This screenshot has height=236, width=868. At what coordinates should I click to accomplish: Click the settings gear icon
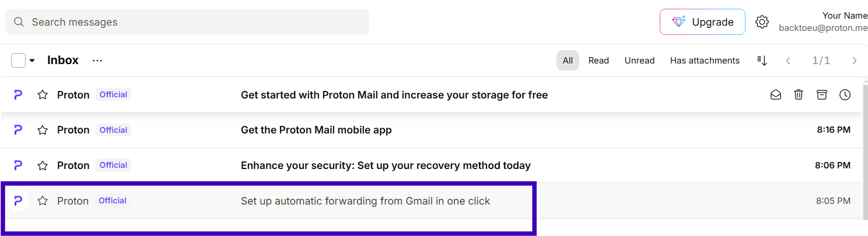762,22
